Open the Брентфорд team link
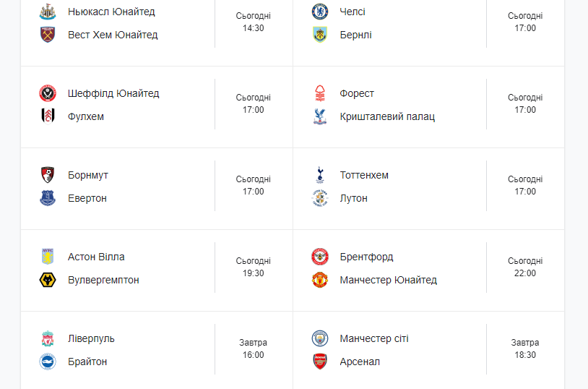The width and height of the screenshot is (588, 389). [x=366, y=257]
